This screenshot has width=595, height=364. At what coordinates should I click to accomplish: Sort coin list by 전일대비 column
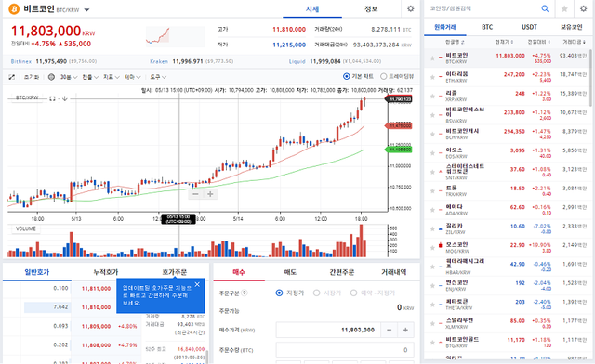pyautogui.click(x=539, y=42)
